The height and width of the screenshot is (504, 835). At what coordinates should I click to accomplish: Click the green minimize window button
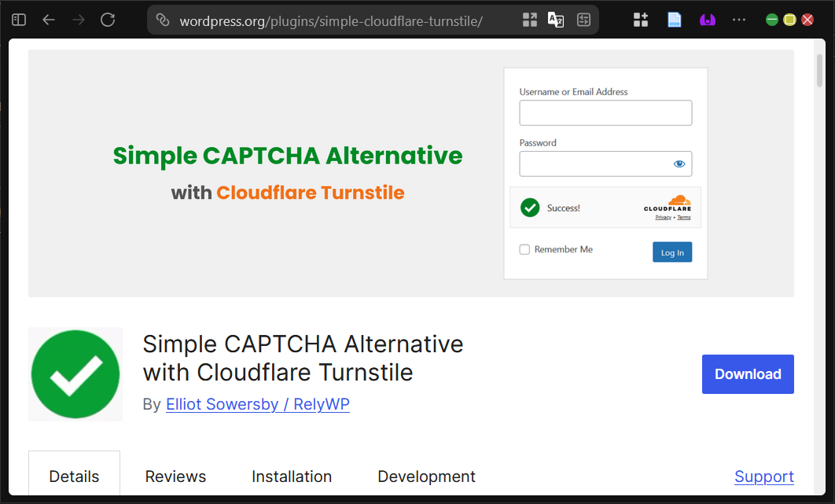[771, 20]
